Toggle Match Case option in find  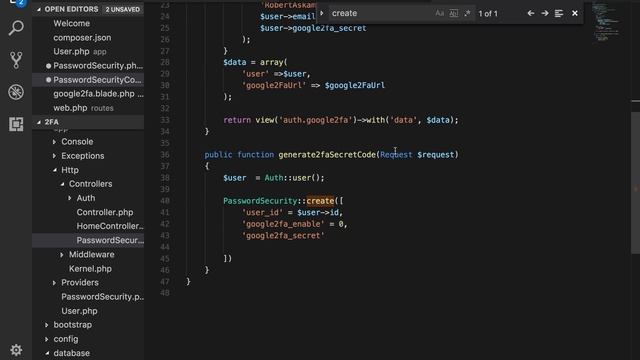pyautogui.click(x=440, y=13)
